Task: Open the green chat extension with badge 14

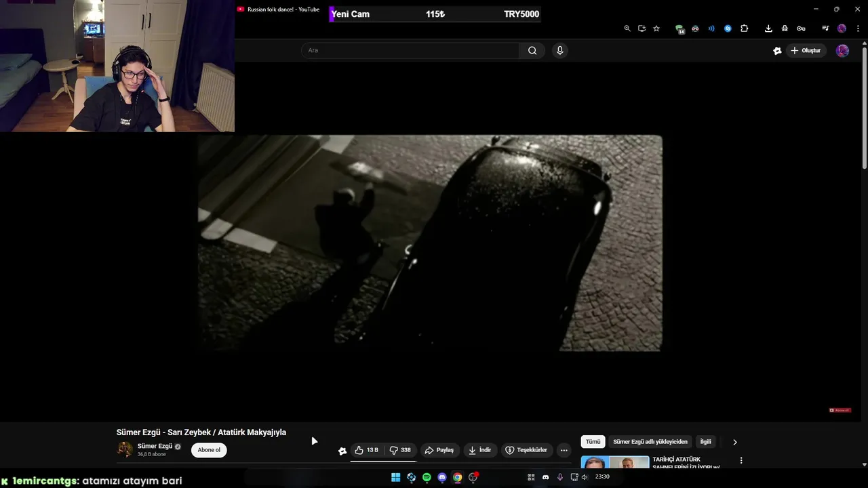Action: pyautogui.click(x=679, y=29)
